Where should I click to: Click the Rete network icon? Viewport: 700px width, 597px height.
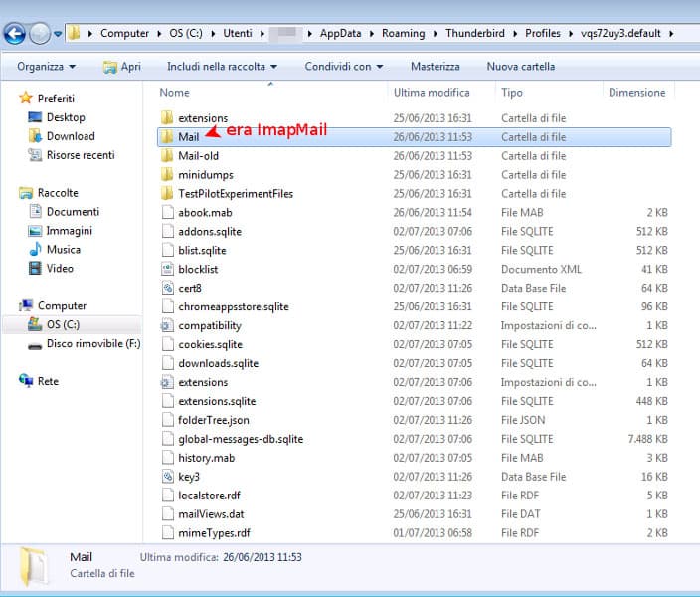coord(26,381)
